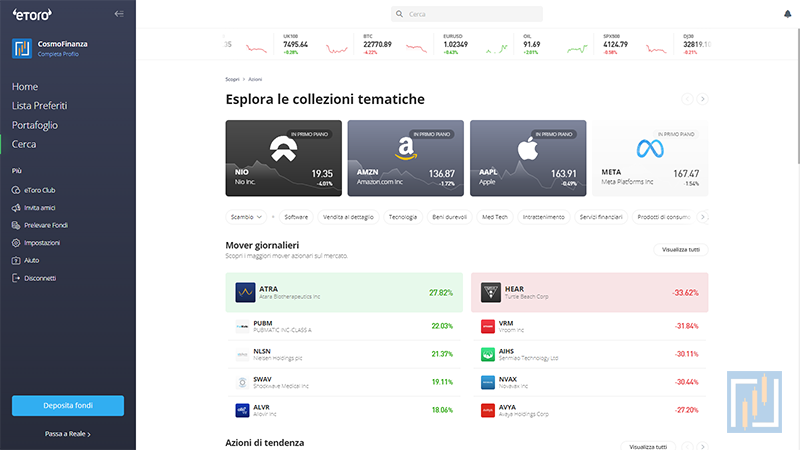Screen dimensions: 800x450
Task: Open the AAPL Apple featured card
Action: tap(528, 158)
